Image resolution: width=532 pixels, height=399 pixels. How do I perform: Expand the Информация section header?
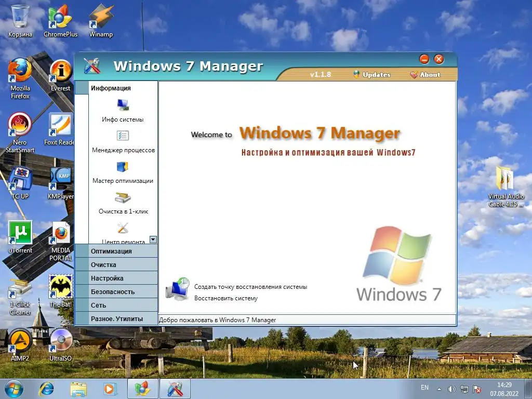[x=116, y=88]
